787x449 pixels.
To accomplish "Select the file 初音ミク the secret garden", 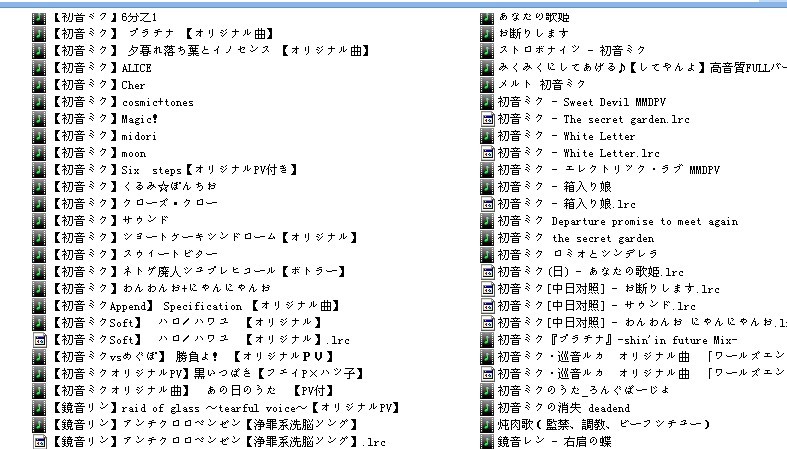I will pyautogui.click(x=576, y=238).
